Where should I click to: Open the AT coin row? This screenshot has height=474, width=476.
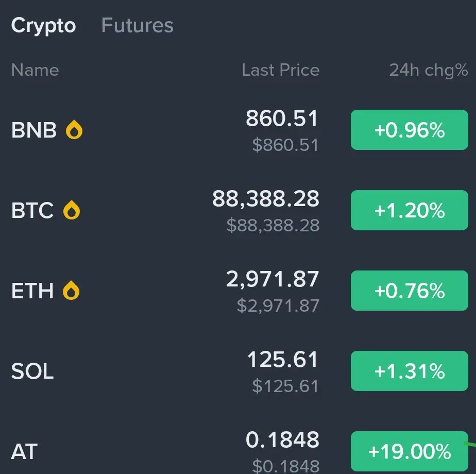24,452
